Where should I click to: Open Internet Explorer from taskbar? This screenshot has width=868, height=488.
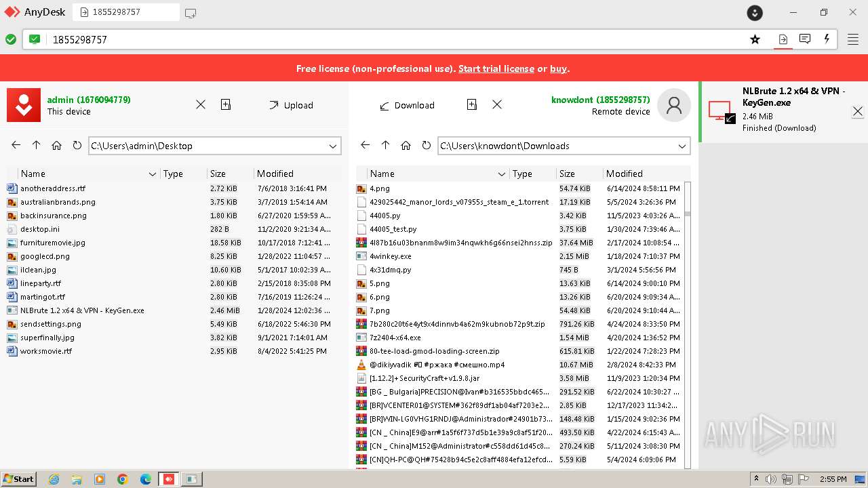[x=54, y=479]
